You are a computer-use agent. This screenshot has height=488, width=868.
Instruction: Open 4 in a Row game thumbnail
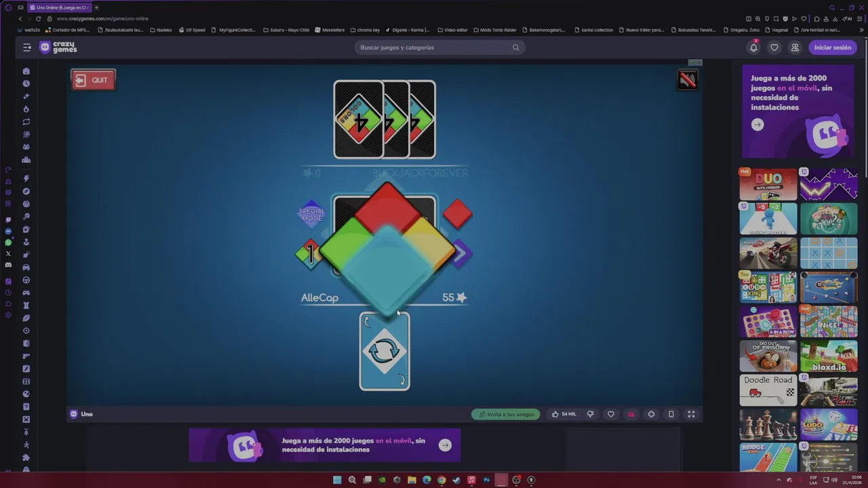coord(768,321)
